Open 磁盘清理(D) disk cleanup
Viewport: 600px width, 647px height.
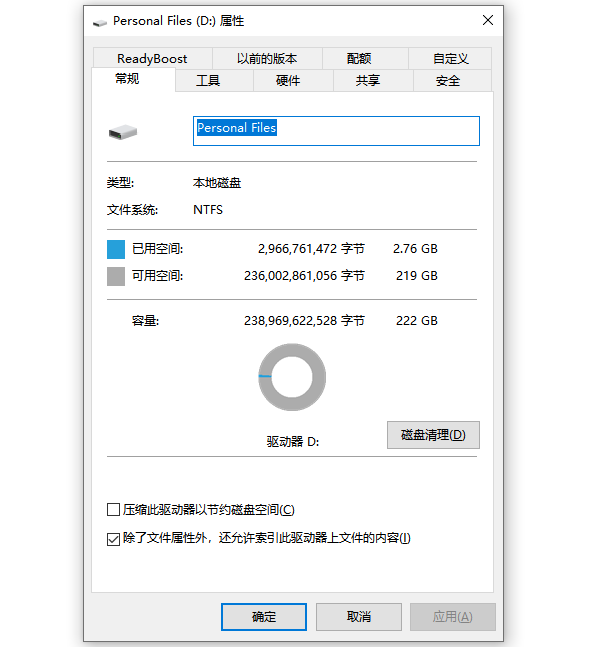tap(433, 435)
